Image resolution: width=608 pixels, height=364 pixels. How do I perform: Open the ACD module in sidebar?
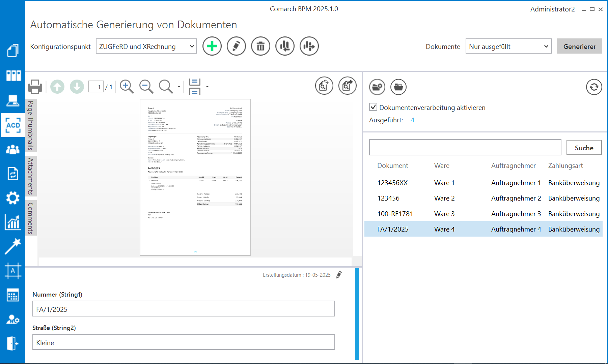tap(13, 125)
